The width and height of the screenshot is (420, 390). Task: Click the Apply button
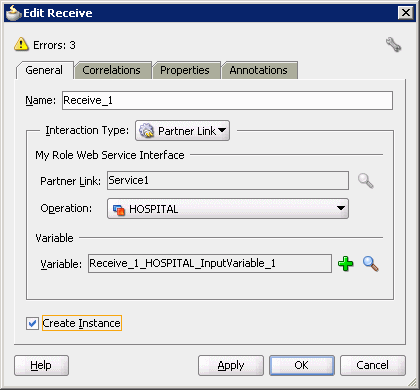[231, 365]
